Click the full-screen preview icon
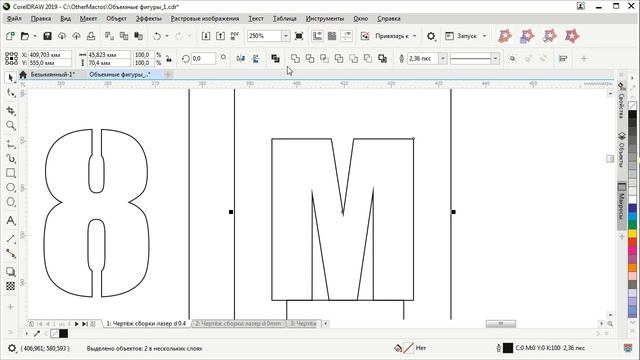 tap(299, 36)
